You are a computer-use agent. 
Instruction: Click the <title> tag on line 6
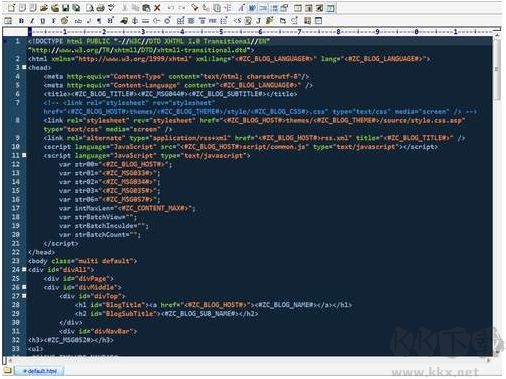[x=57, y=94]
